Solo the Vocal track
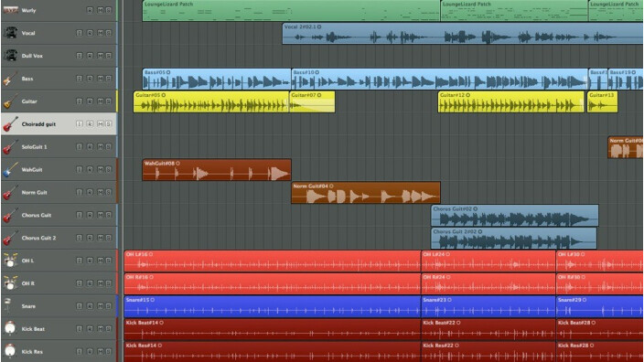This screenshot has height=362, width=644. 109,33
